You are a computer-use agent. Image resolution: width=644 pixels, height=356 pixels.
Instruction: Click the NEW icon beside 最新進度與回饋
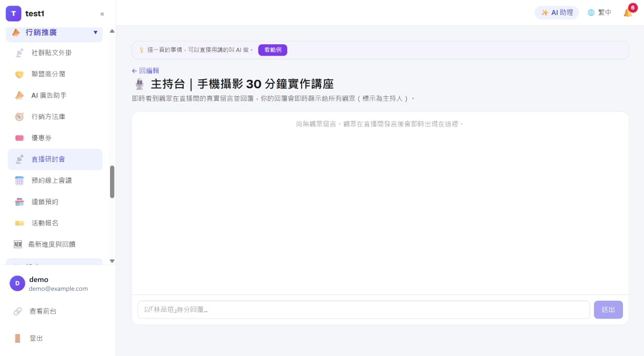tap(18, 244)
